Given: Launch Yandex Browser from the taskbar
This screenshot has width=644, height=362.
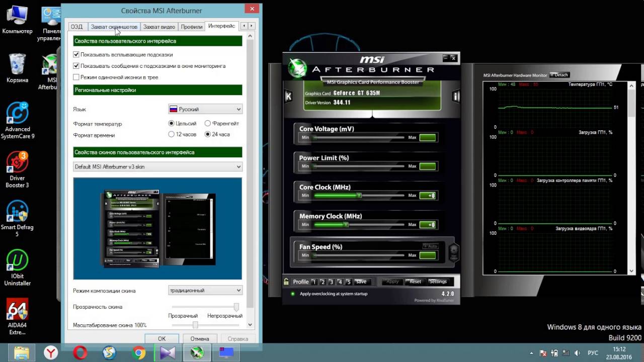Looking at the screenshot, I should (x=51, y=353).
